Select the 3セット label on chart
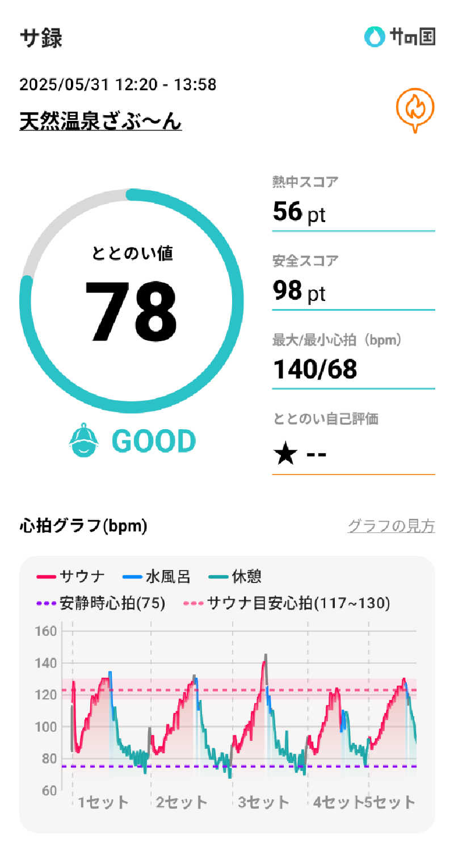 [263, 802]
